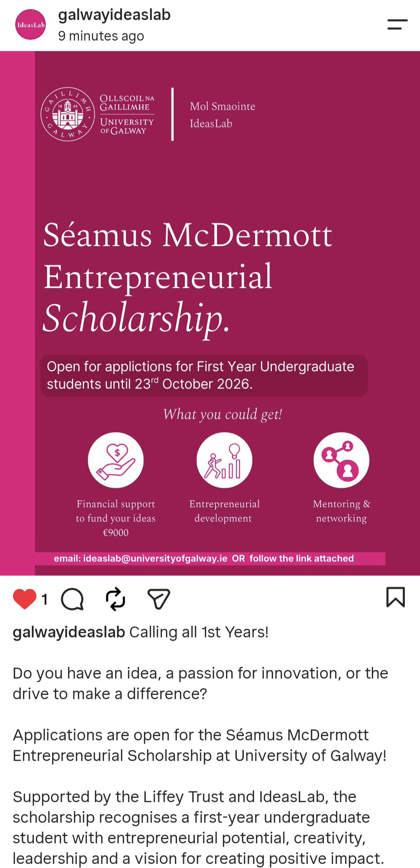The width and height of the screenshot is (420, 868).
Task: Tap galwayideaslab name in the caption
Action: (69, 632)
